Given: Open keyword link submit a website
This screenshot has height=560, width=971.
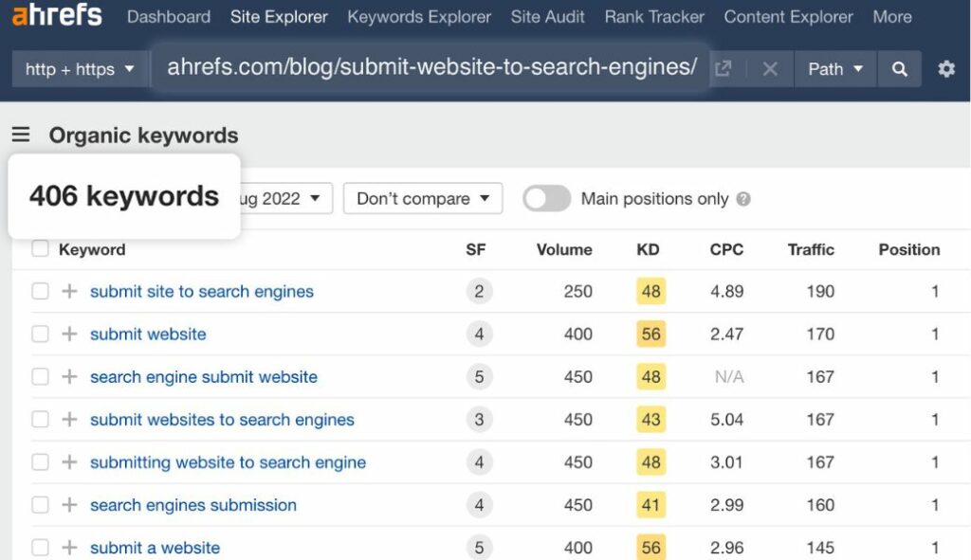Looking at the screenshot, I should coord(155,548).
